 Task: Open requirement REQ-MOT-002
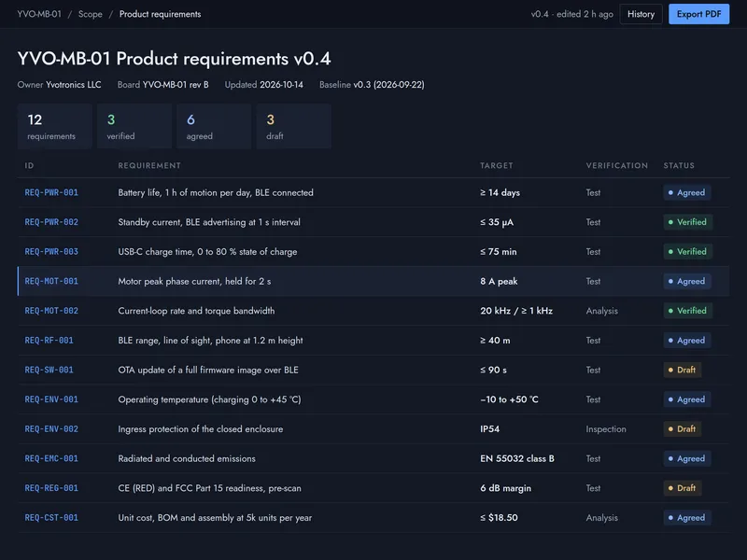pyautogui.click(x=51, y=311)
